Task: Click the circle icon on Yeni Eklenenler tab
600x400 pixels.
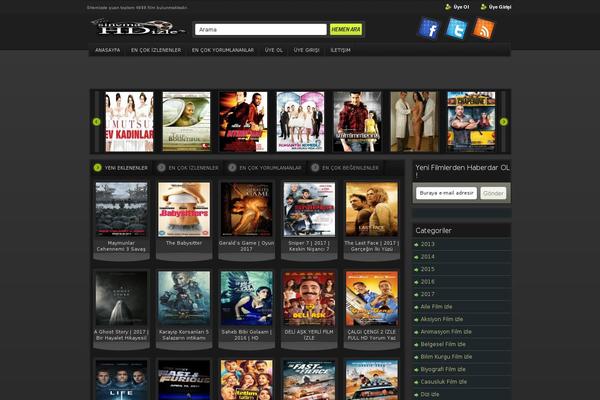Action: (x=98, y=168)
